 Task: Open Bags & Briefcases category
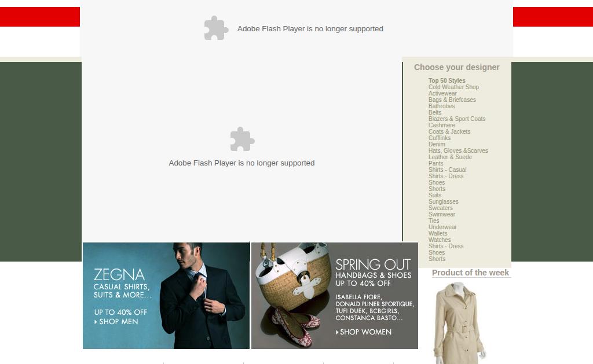click(x=452, y=100)
